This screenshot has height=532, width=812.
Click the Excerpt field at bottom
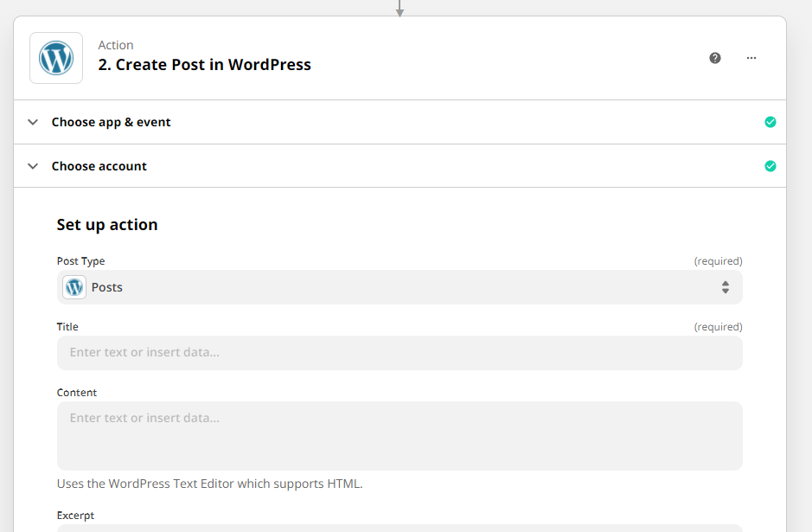click(400, 529)
